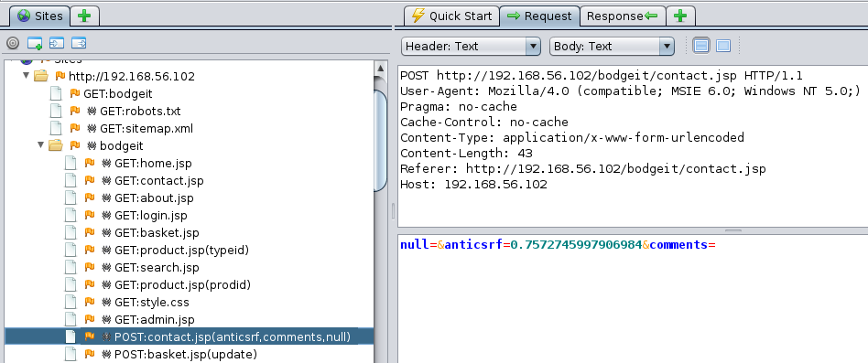This screenshot has width=868, height=363.
Task: Select the GET:home.jsp tree entry
Action: pyautogui.click(x=153, y=163)
